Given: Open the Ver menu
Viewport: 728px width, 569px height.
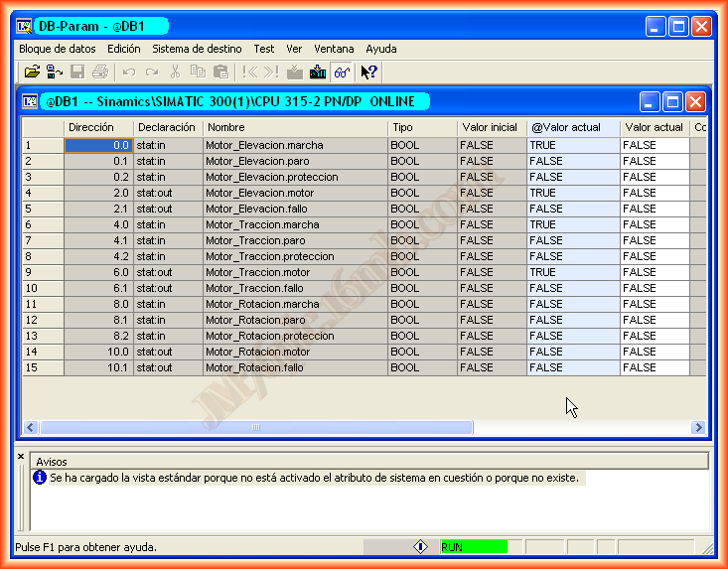Looking at the screenshot, I should click(294, 48).
